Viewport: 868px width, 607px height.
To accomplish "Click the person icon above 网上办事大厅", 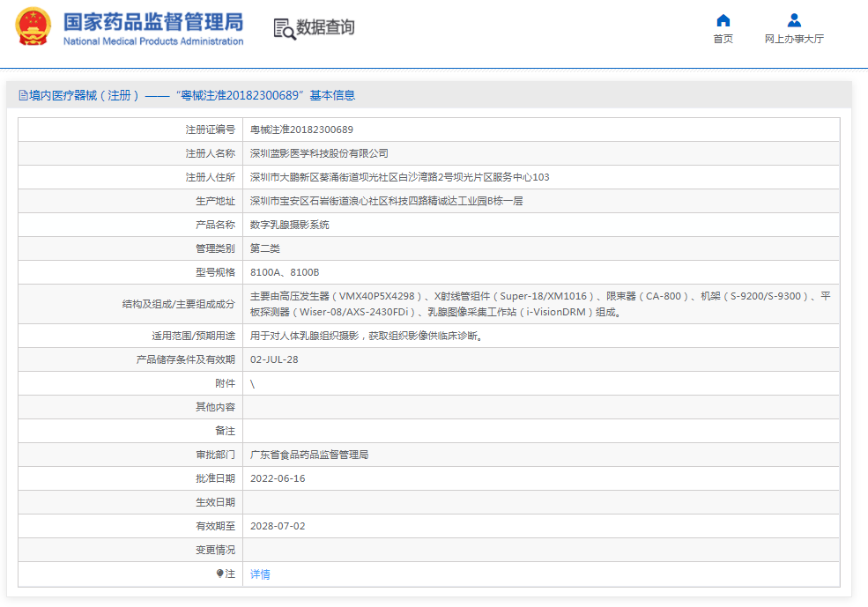I will tap(794, 20).
